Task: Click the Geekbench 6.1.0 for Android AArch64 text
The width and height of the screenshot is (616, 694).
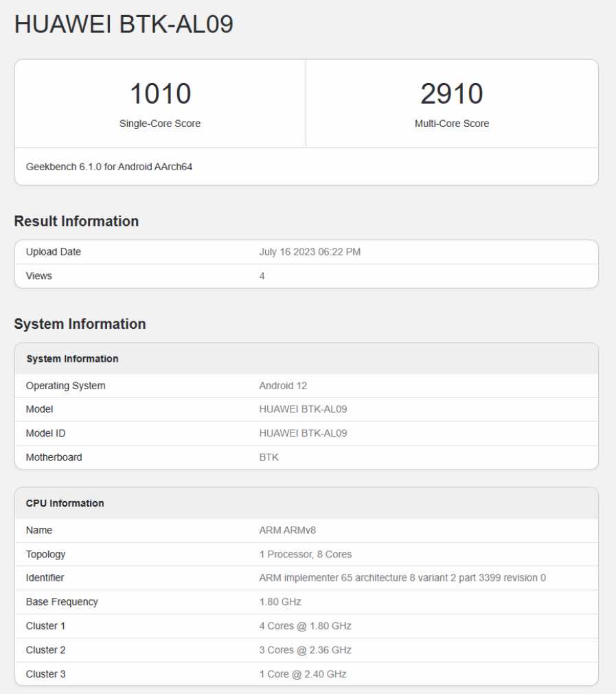Action: pos(109,167)
